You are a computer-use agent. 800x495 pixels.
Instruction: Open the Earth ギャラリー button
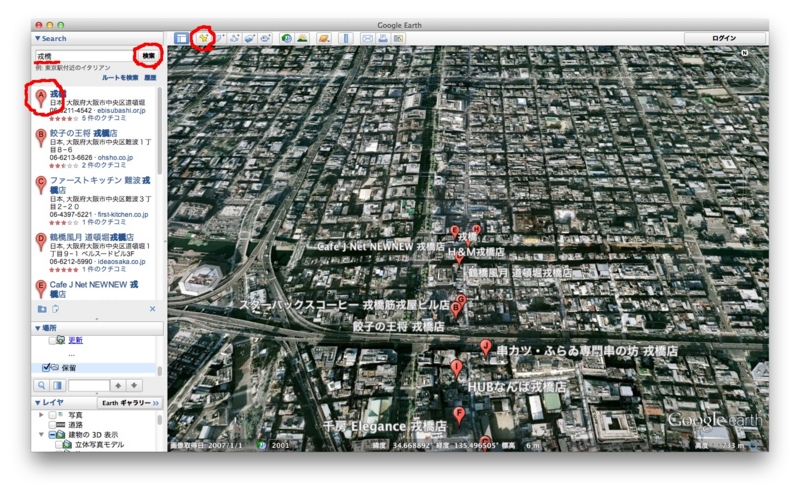pos(130,403)
